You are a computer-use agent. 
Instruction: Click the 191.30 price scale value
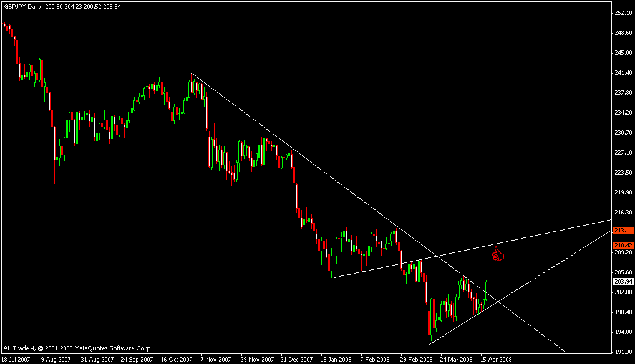click(623, 352)
